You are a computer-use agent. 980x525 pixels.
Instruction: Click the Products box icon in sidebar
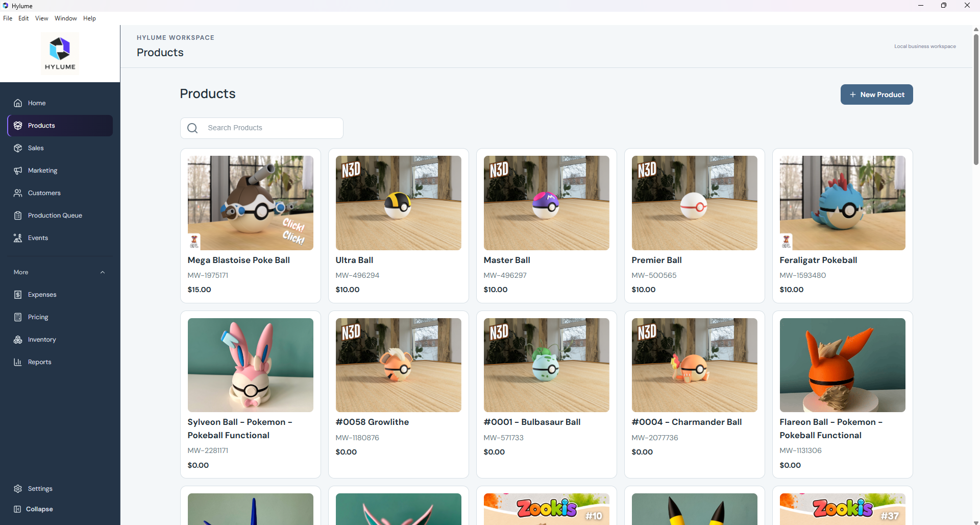point(18,126)
